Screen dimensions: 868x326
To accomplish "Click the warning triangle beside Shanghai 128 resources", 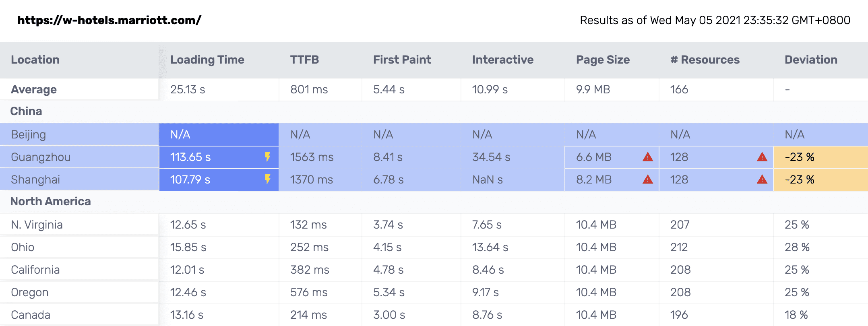I will click(762, 180).
